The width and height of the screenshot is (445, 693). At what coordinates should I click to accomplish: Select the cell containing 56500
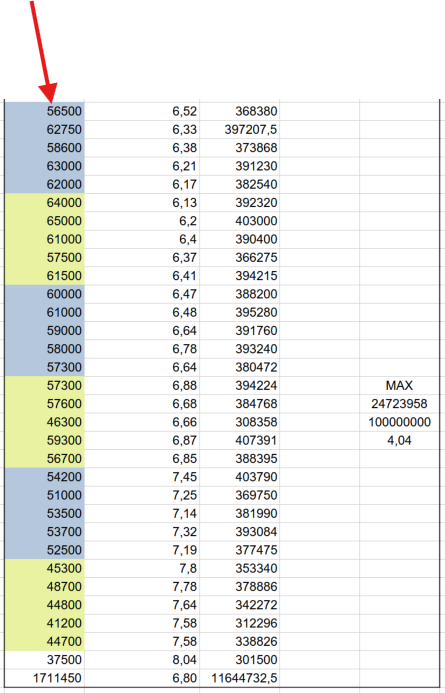click(45, 111)
